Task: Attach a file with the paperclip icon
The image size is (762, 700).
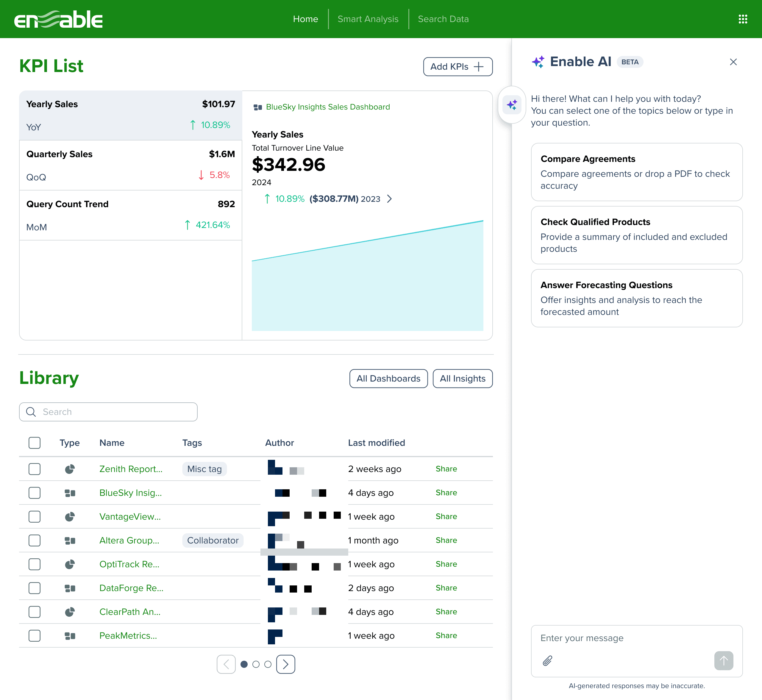Action: point(547,661)
